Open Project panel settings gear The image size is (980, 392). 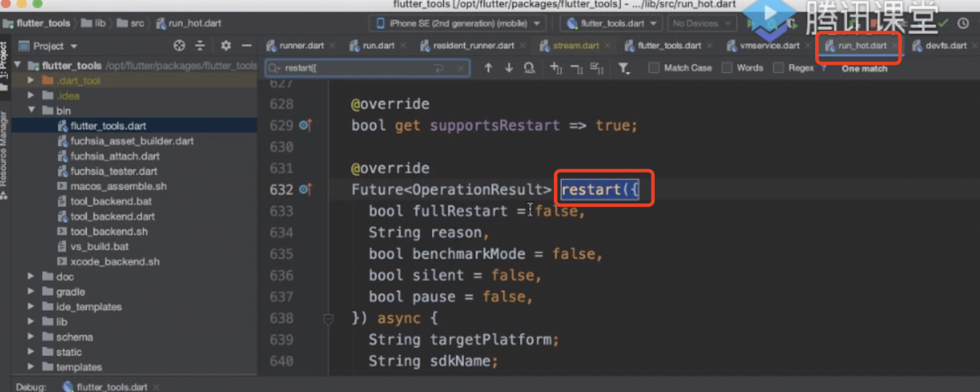(x=226, y=46)
